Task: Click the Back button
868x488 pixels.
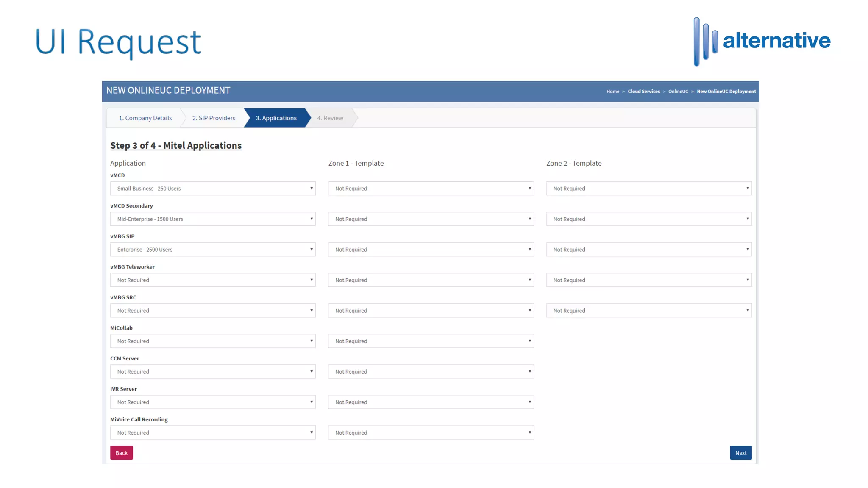Action: (x=121, y=453)
